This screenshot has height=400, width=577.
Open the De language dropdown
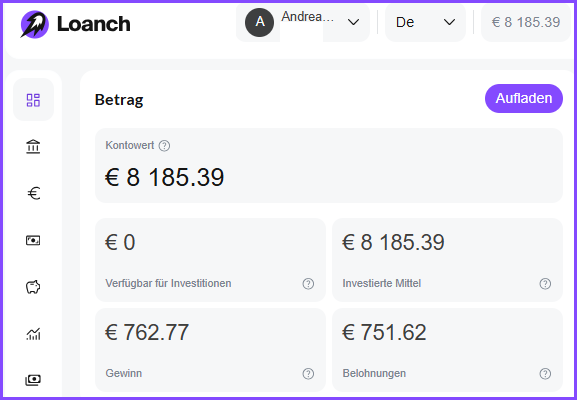tap(425, 22)
